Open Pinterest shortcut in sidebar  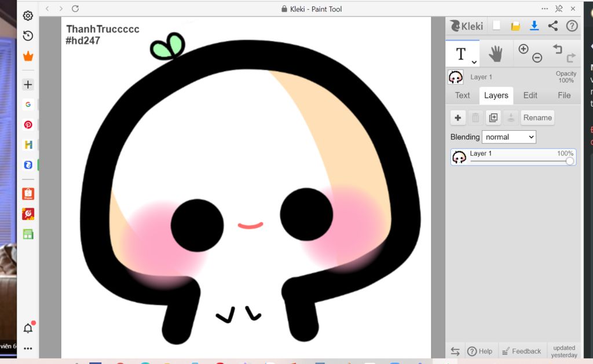28,124
